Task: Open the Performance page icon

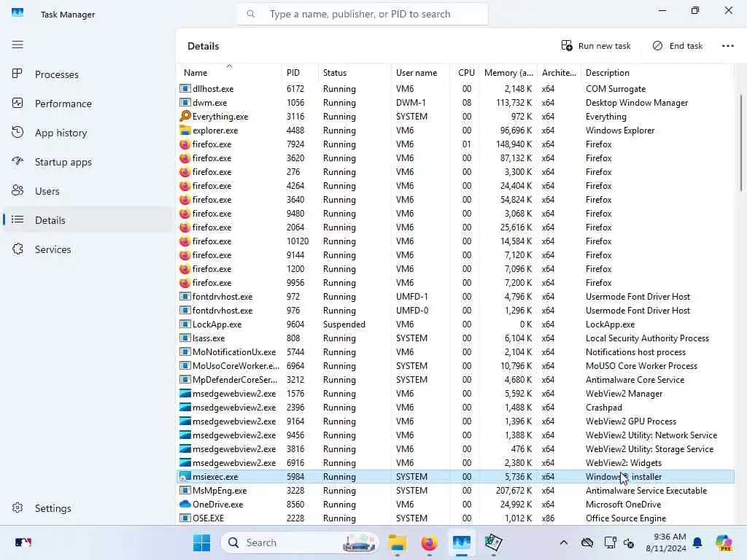Action: click(18, 104)
